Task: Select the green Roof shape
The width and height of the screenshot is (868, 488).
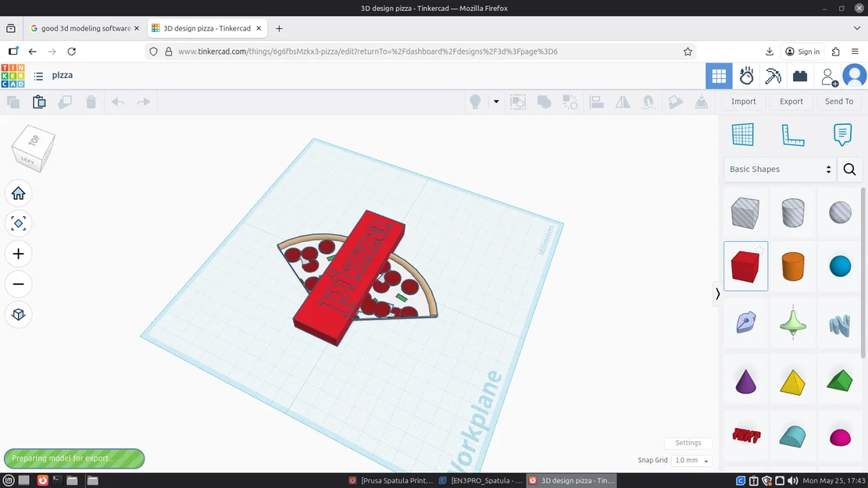Action: pos(840,381)
